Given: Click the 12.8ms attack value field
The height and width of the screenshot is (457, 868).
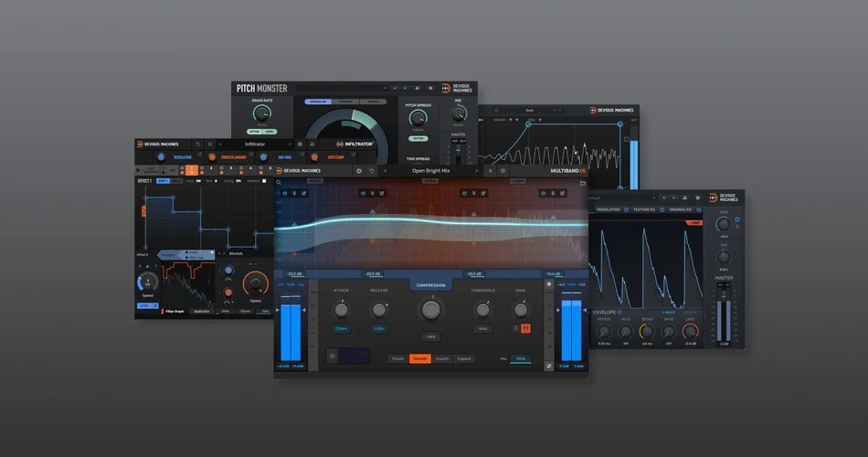Looking at the screenshot, I should (341, 328).
